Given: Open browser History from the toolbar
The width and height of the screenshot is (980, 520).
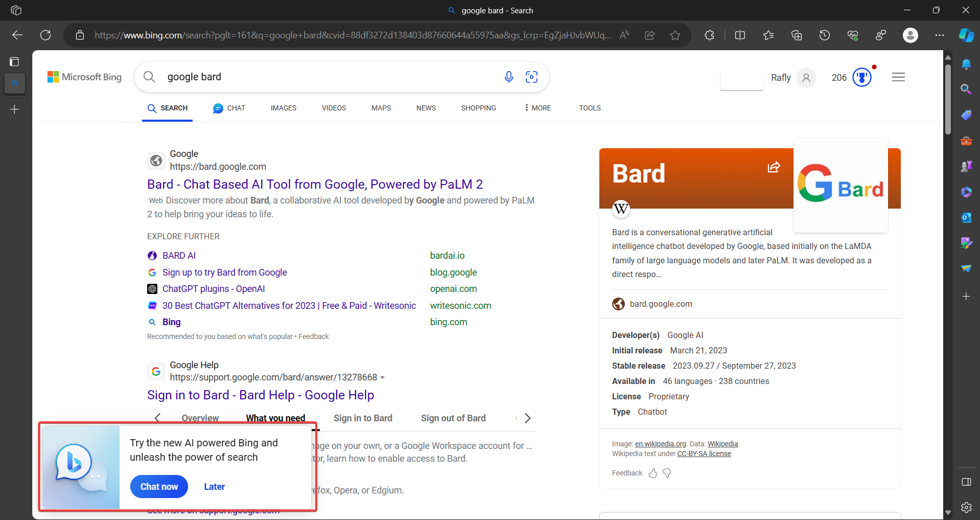Looking at the screenshot, I should click(824, 35).
